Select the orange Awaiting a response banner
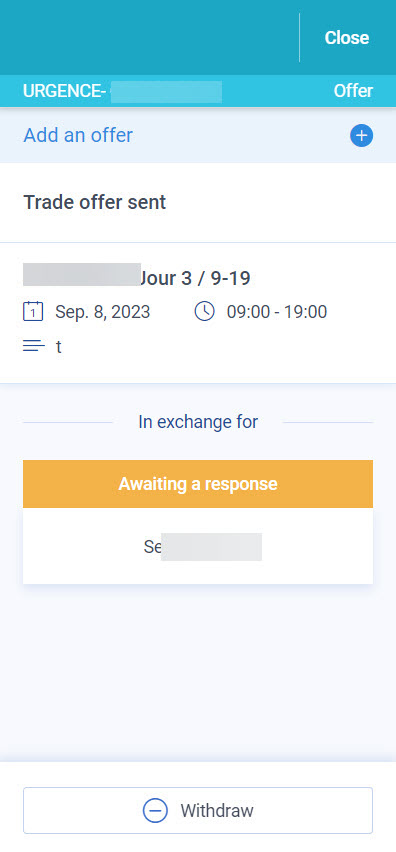 [x=198, y=484]
